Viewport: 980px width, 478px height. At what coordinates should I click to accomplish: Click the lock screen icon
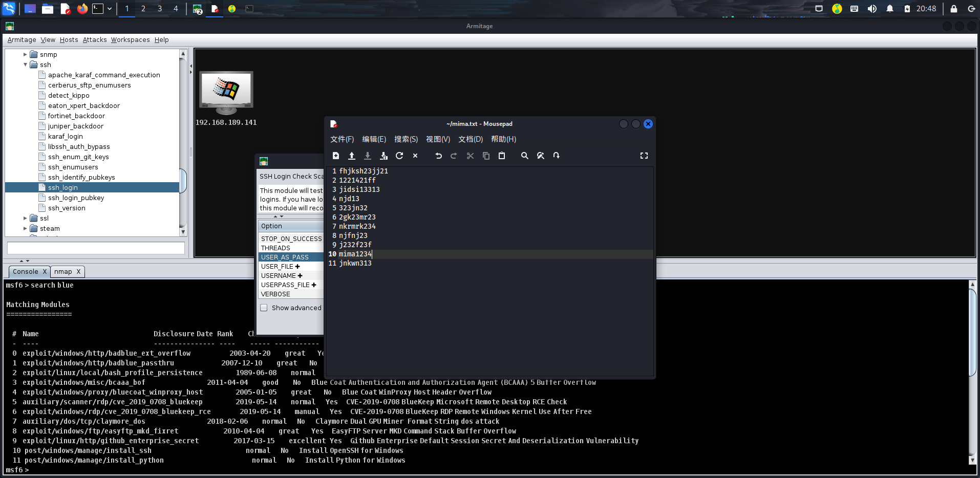(x=953, y=9)
